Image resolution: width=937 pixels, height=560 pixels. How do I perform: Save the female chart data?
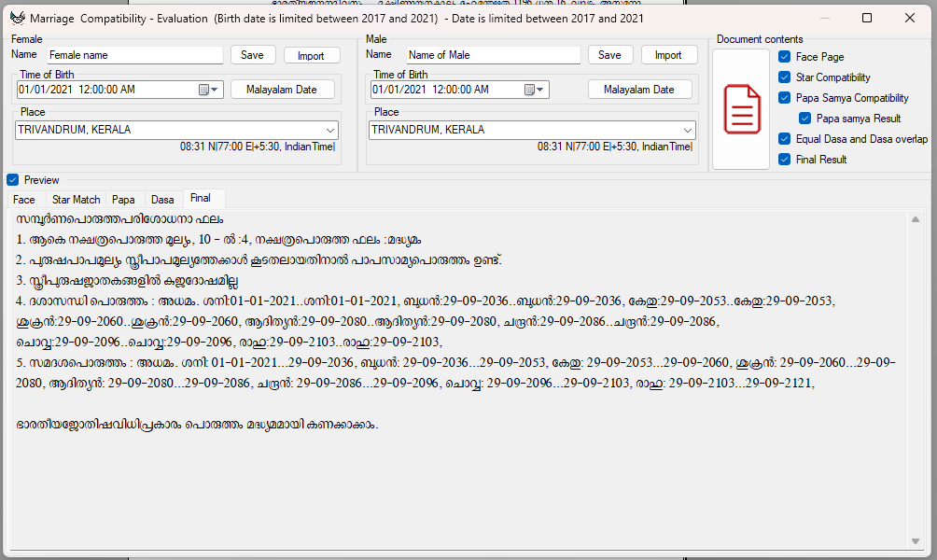252,55
